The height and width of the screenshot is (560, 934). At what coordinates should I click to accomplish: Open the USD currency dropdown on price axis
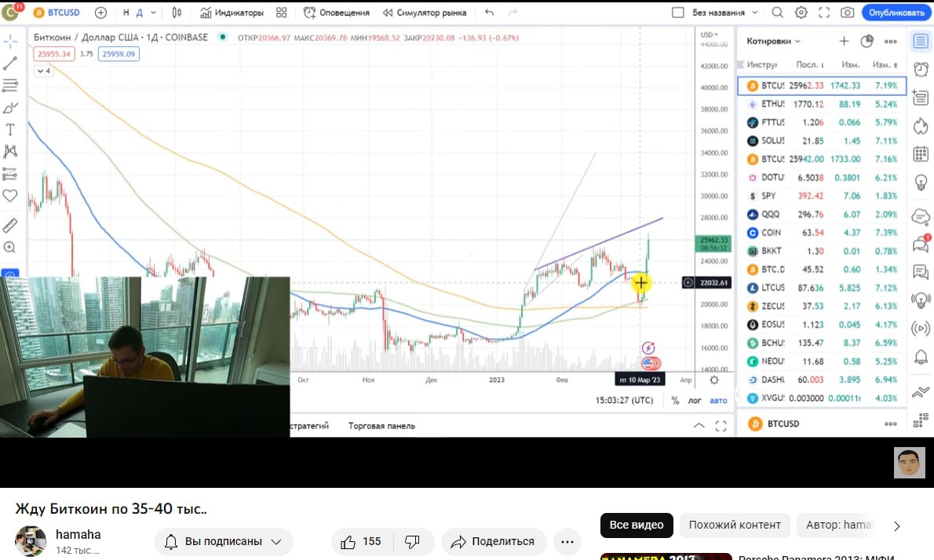[x=710, y=35]
